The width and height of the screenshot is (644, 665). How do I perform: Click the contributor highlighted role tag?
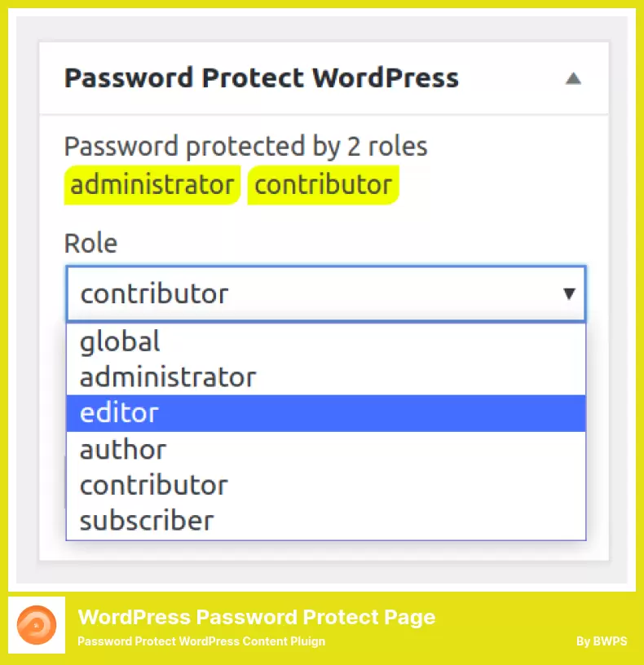324,185
